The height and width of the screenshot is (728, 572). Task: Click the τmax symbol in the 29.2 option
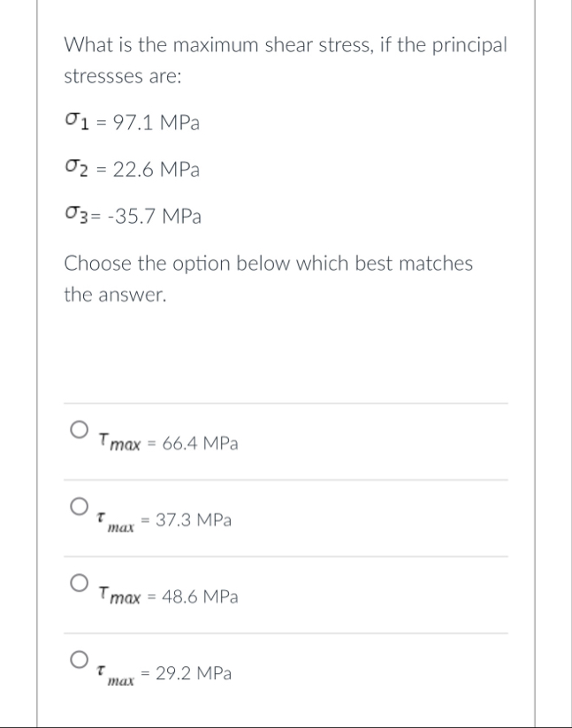(x=116, y=675)
